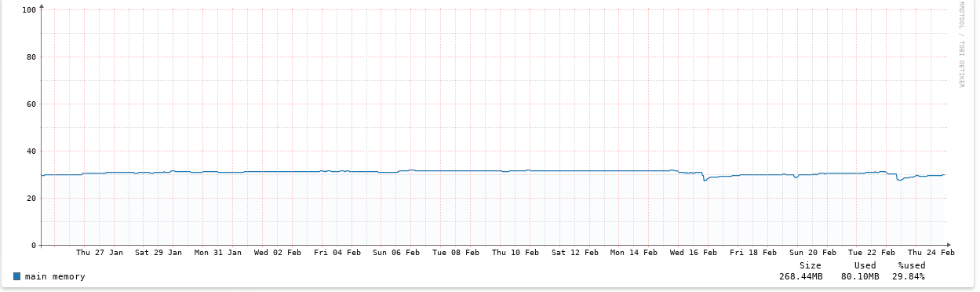This screenshot has width=980, height=292.
Task: Click the 80 y-axis tick label
Action: (x=32, y=57)
